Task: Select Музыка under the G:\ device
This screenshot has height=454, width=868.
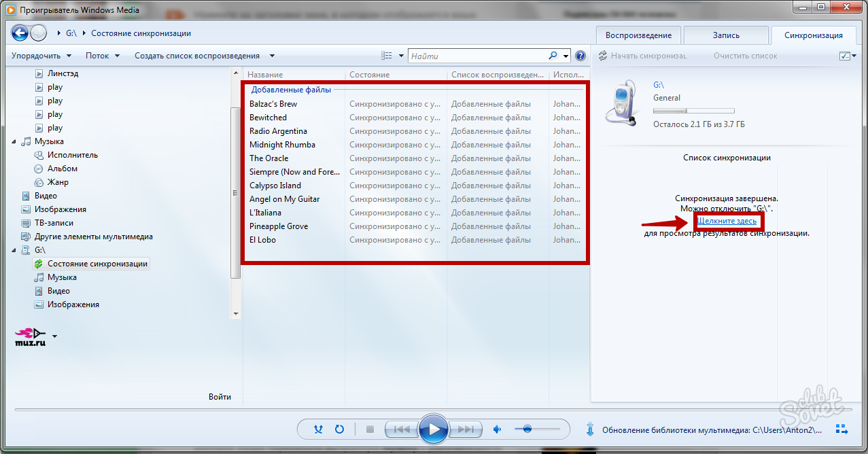Action: (62, 277)
